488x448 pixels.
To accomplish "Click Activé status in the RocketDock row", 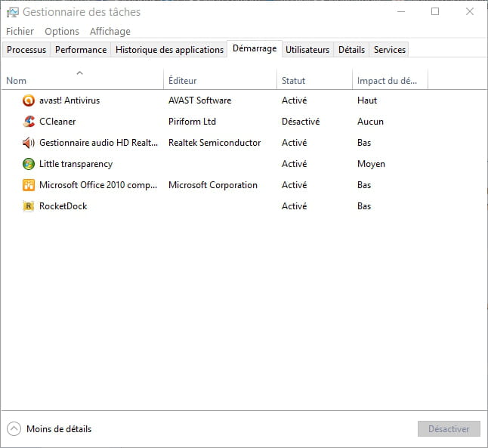I will click(x=295, y=206).
